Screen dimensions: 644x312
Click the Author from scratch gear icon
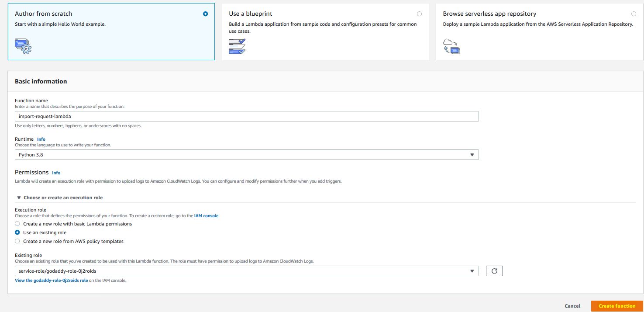click(23, 46)
